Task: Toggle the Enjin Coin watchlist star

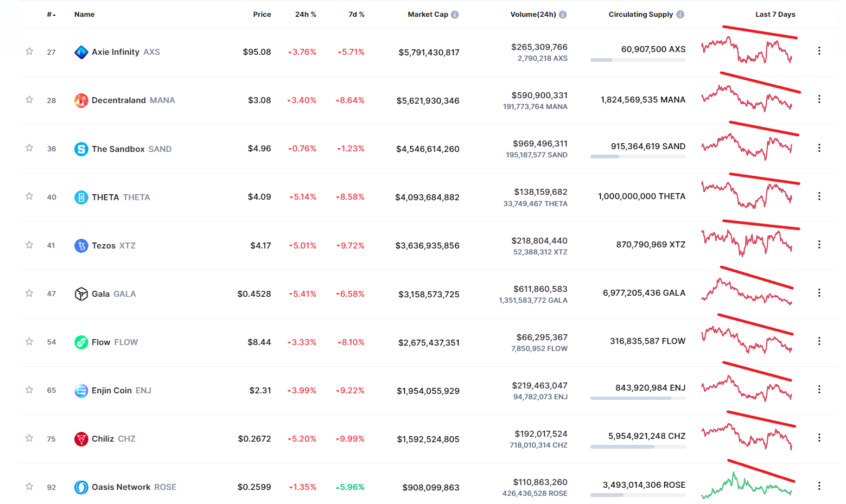Action: click(x=29, y=390)
